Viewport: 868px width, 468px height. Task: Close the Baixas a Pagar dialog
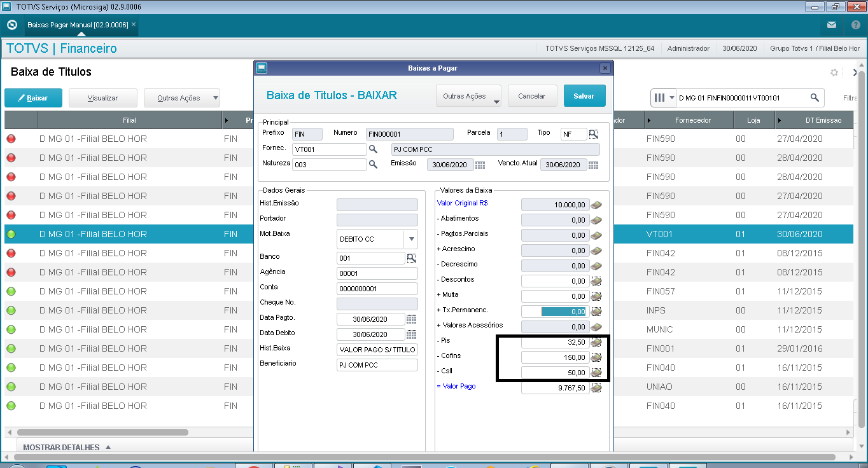point(605,68)
